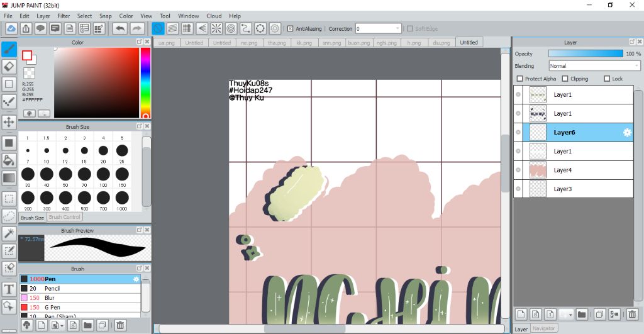
Task: Select the Blur brush
Action: [80, 298]
